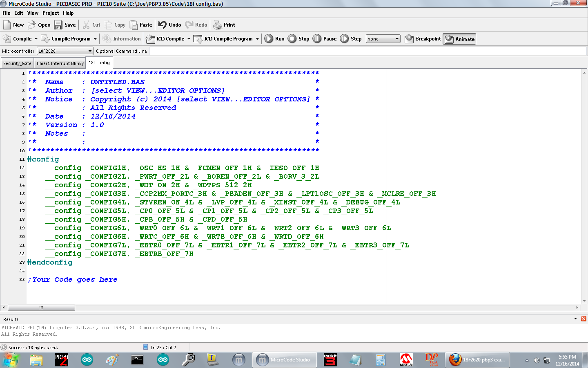The image size is (588, 368).
Task: Open the PICkit 2 taskbar icon
Action: tap(62, 360)
